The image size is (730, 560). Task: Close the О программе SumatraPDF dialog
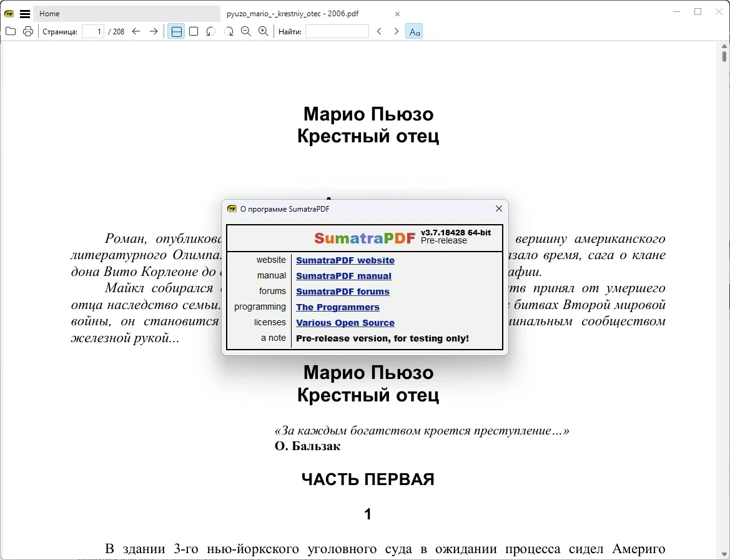tap(498, 209)
